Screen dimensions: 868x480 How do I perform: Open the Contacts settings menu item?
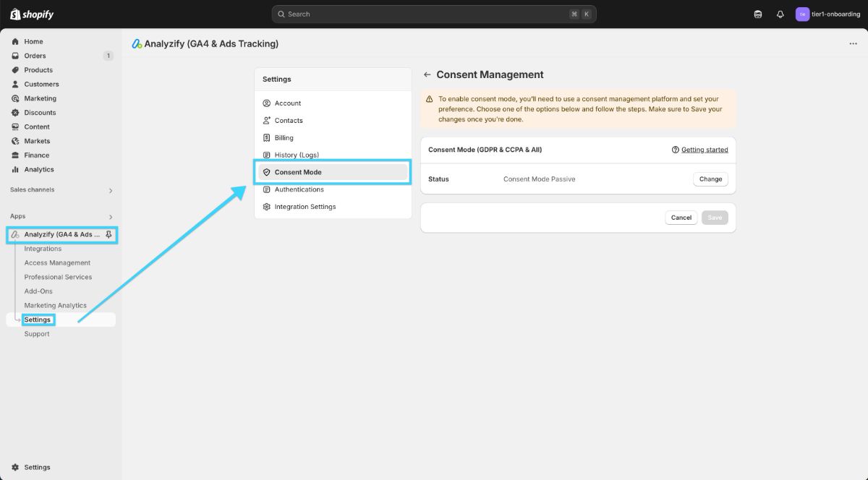[333, 121]
